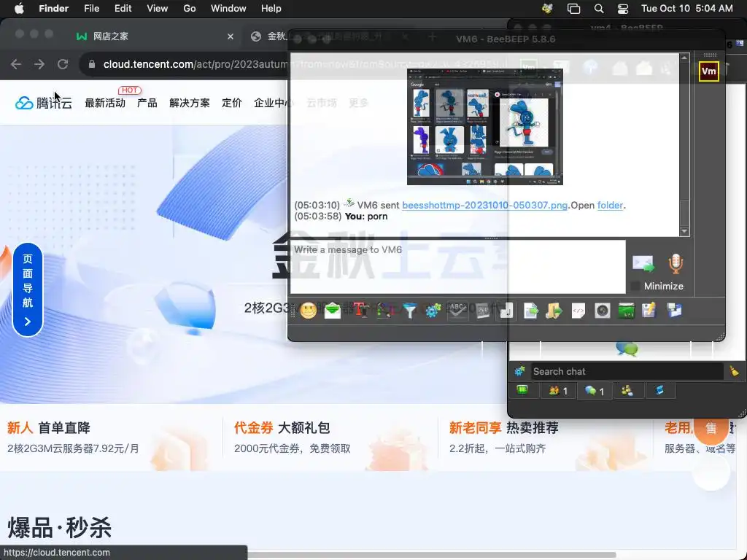Image resolution: width=747 pixels, height=560 pixels.
Task: Click the shared screenshot thumbnail in chat
Action: click(x=485, y=127)
